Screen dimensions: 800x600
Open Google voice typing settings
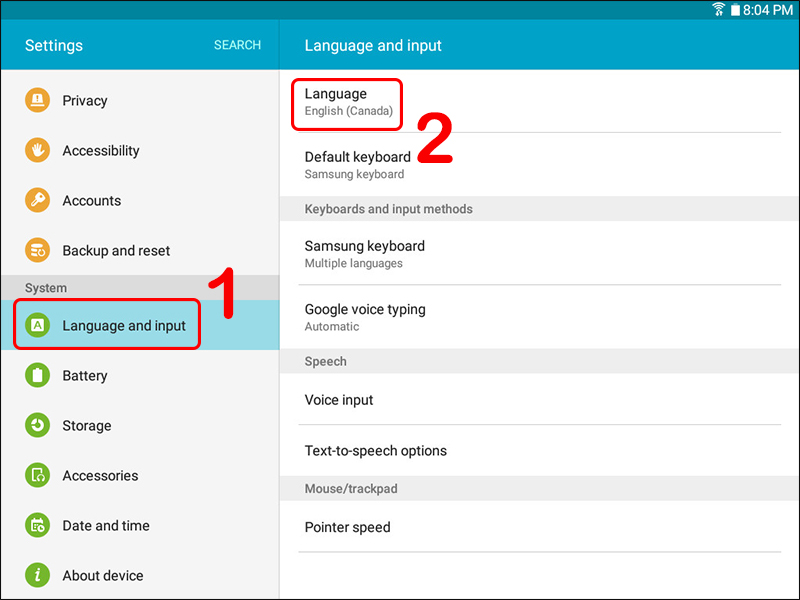coord(540,317)
